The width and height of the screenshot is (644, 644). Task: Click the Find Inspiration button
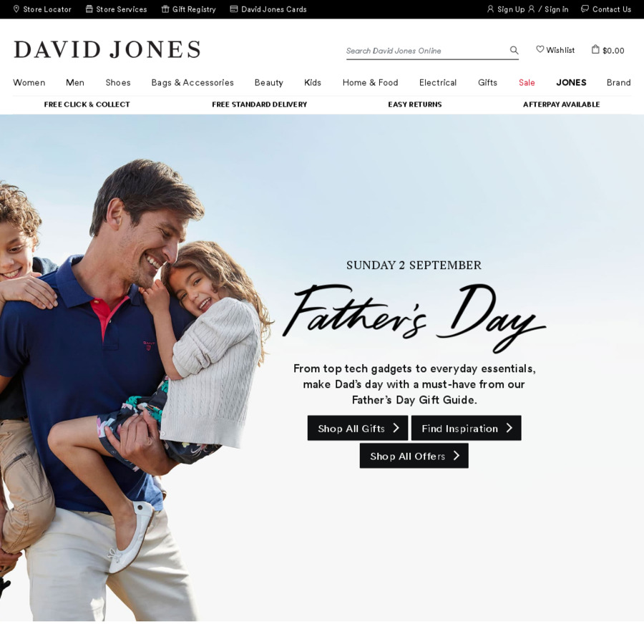pos(466,428)
